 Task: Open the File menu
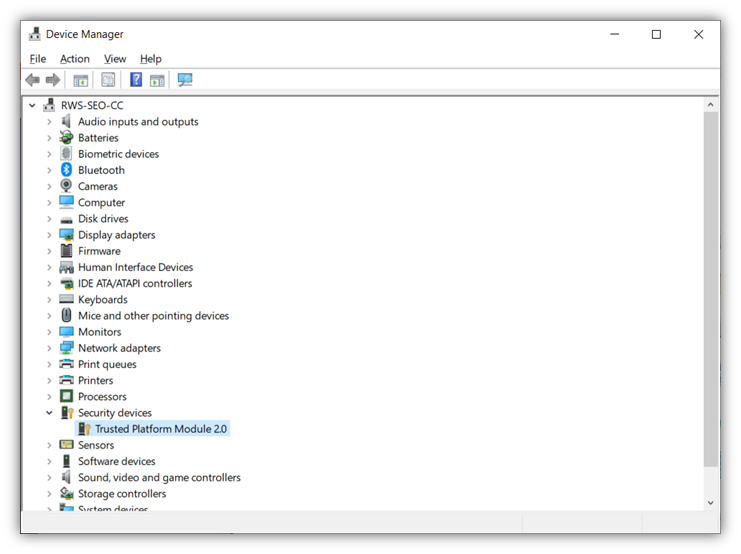coord(38,59)
